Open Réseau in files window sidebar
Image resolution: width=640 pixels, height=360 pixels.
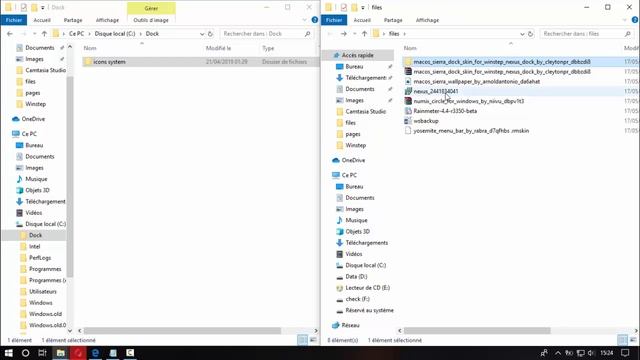pos(350,325)
